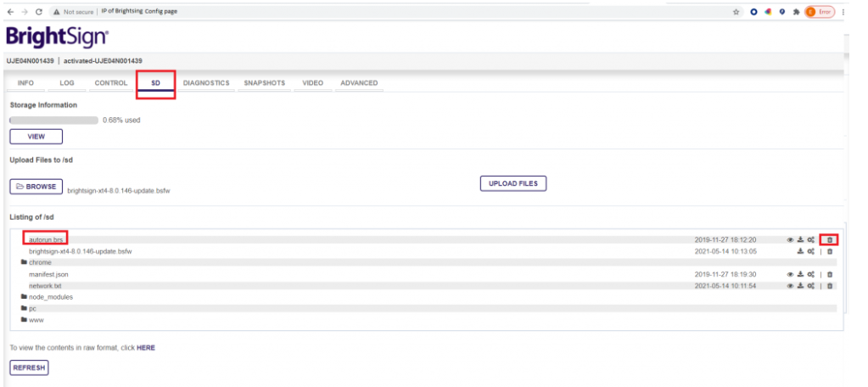View manifest.json using its eye icon
The height and width of the screenshot is (387, 868).
click(x=790, y=275)
